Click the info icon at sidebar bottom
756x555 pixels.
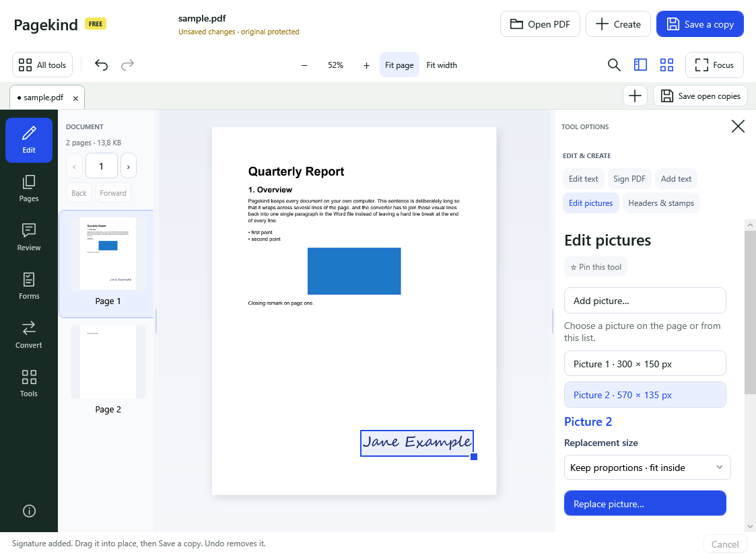pos(29,511)
